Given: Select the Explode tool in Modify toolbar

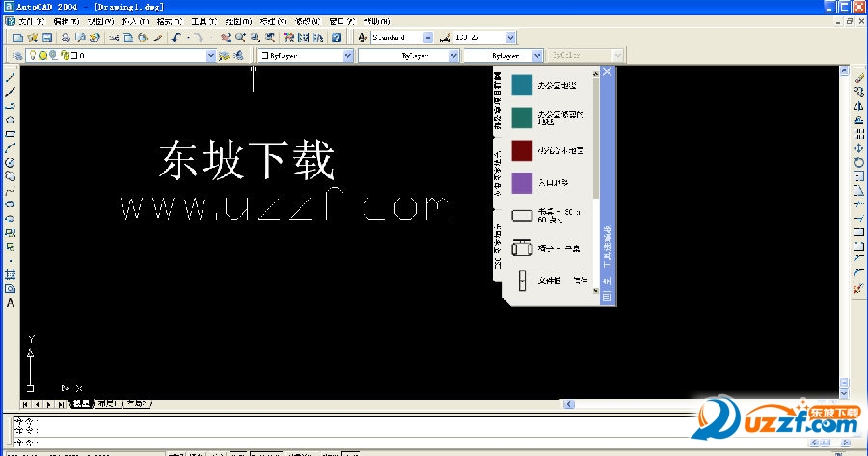Looking at the screenshot, I should (858, 289).
